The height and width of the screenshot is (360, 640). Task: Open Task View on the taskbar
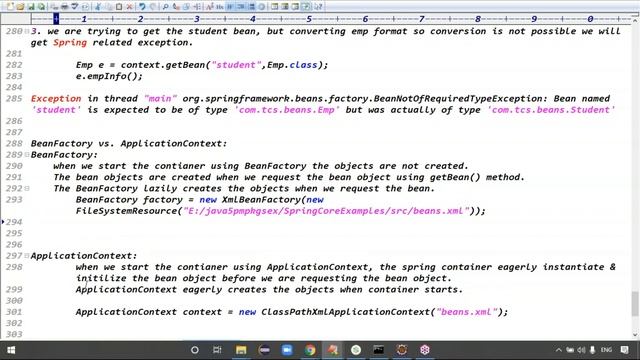[x=217, y=350]
